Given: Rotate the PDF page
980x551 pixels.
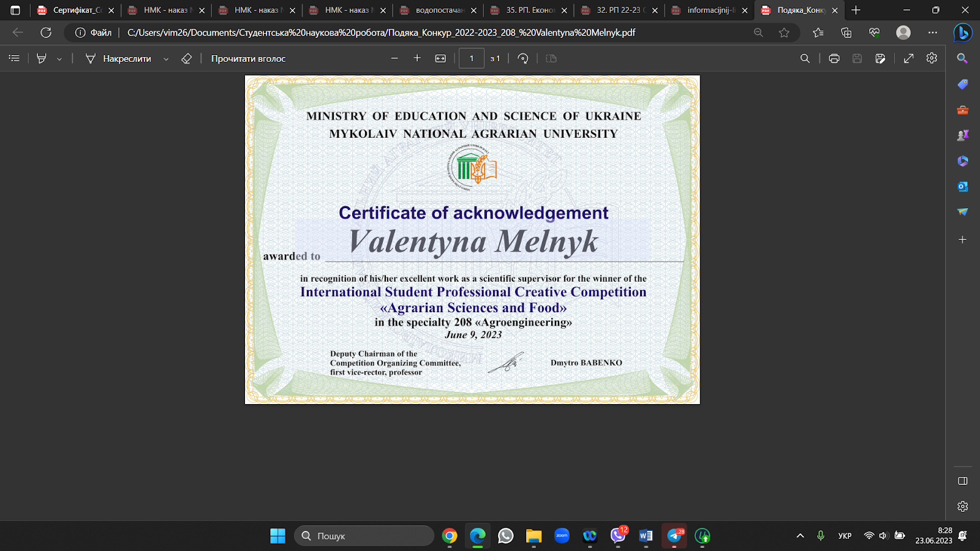Looking at the screenshot, I should tap(522, 58).
